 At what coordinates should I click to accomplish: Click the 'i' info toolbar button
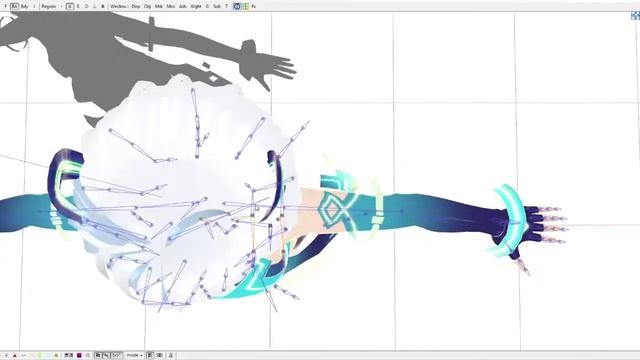[34, 7]
